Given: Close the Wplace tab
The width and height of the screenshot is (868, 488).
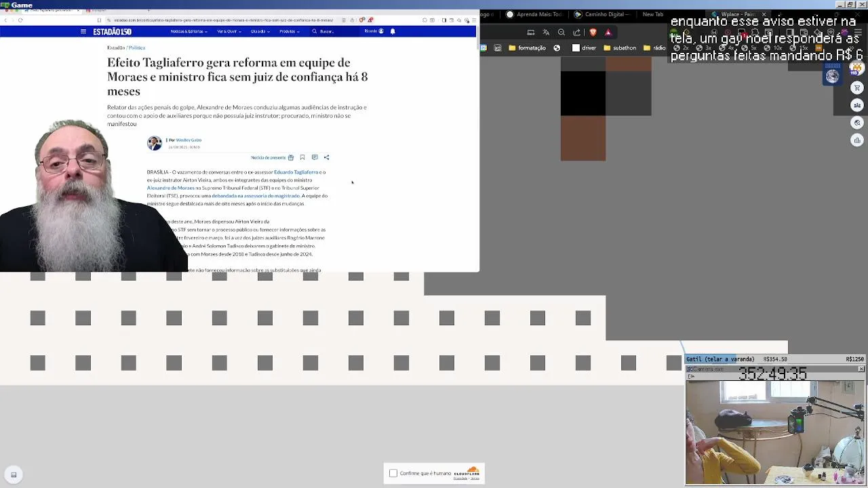Looking at the screenshot, I should click(x=764, y=14).
